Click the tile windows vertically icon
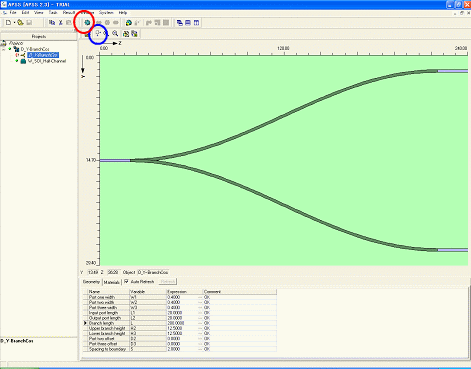The width and height of the screenshot is (471, 369). tap(196, 23)
